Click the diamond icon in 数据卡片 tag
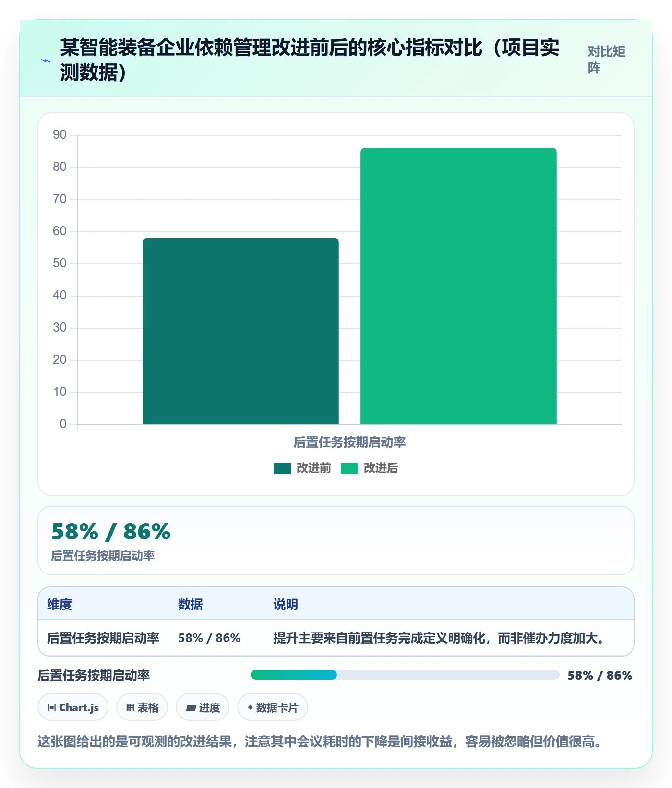672x788 pixels. pyautogui.click(x=250, y=707)
